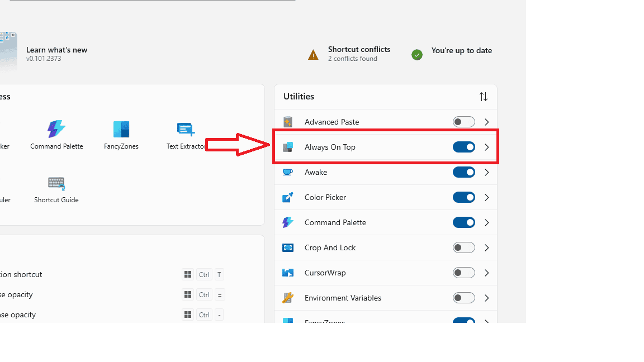Viewport: 644px width, 362px height.
Task: Click the equals key in opacity shortcut
Action: point(219,295)
